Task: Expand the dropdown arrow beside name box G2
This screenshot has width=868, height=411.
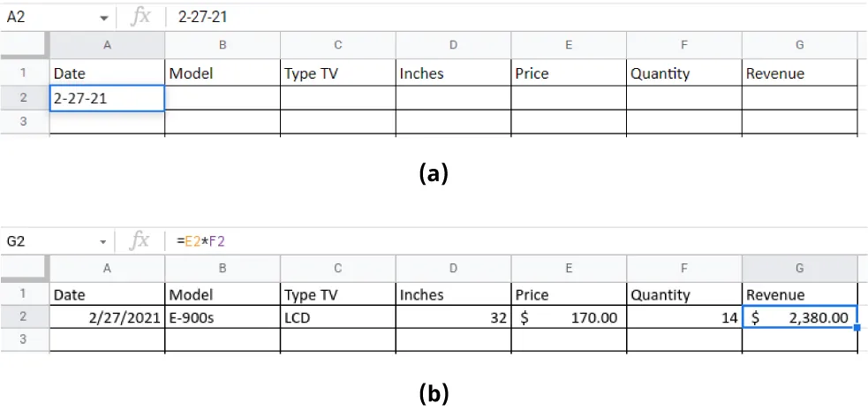Action: (104, 241)
